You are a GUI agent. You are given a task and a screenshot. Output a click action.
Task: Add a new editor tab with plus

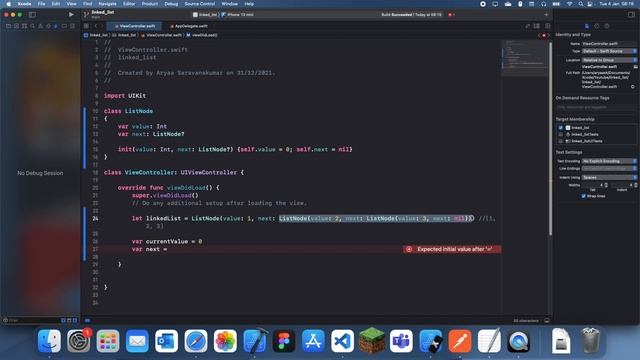546,14
